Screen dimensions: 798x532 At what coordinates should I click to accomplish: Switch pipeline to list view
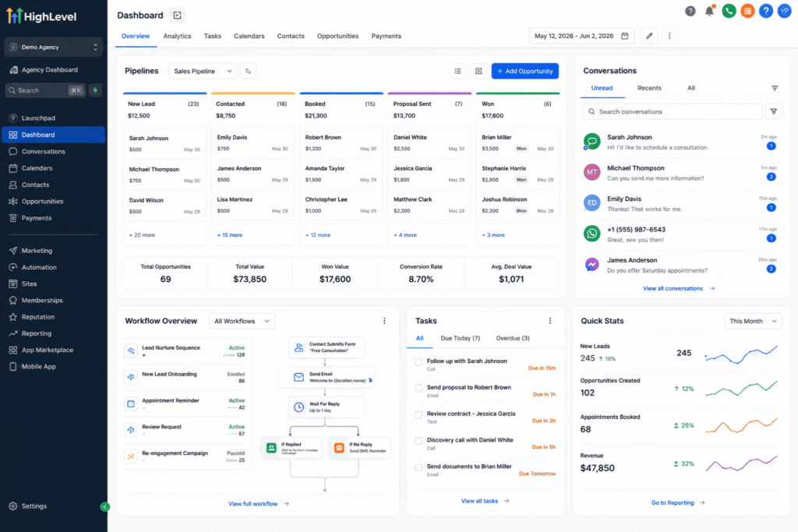(x=457, y=71)
